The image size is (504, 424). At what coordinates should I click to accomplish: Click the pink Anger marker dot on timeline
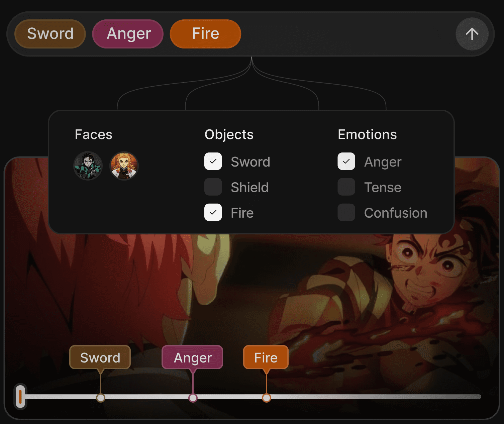point(193,398)
